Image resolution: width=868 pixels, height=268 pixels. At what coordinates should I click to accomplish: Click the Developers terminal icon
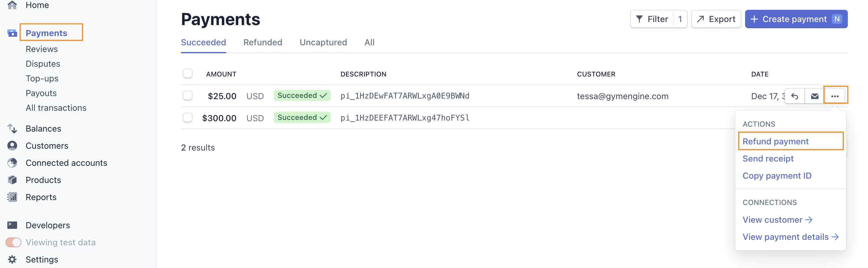[12, 225]
